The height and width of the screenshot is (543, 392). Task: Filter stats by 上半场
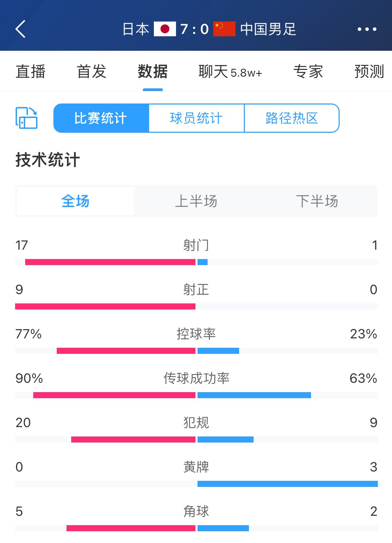pos(196,201)
